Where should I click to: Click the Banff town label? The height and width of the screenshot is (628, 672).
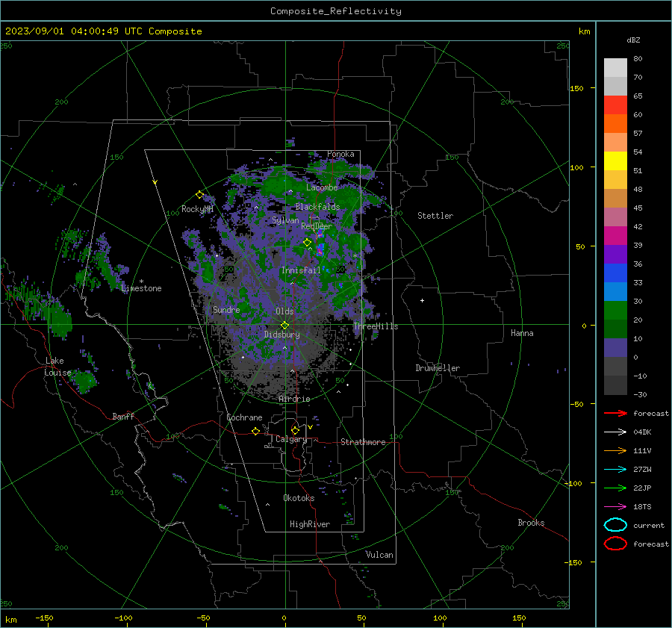[123, 416]
